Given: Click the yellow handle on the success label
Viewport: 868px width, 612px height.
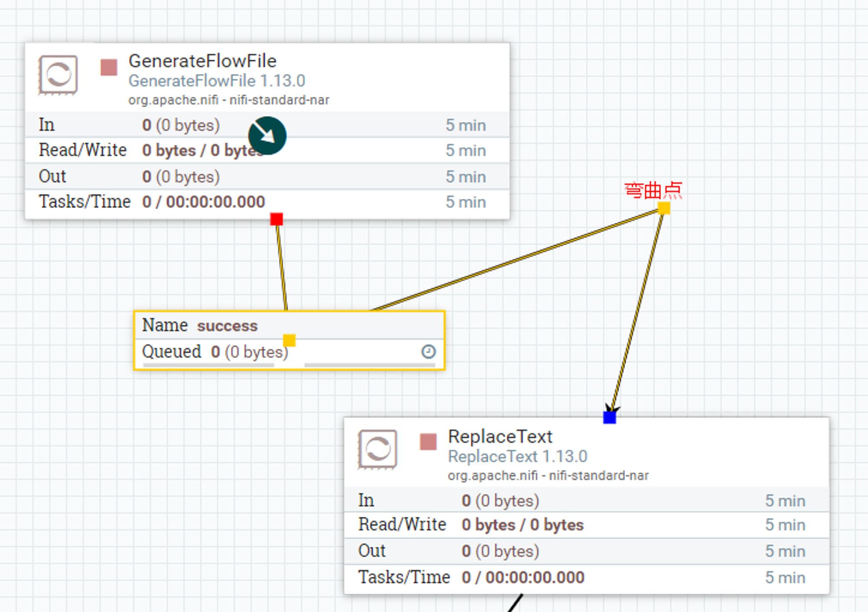Looking at the screenshot, I should [289, 340].
